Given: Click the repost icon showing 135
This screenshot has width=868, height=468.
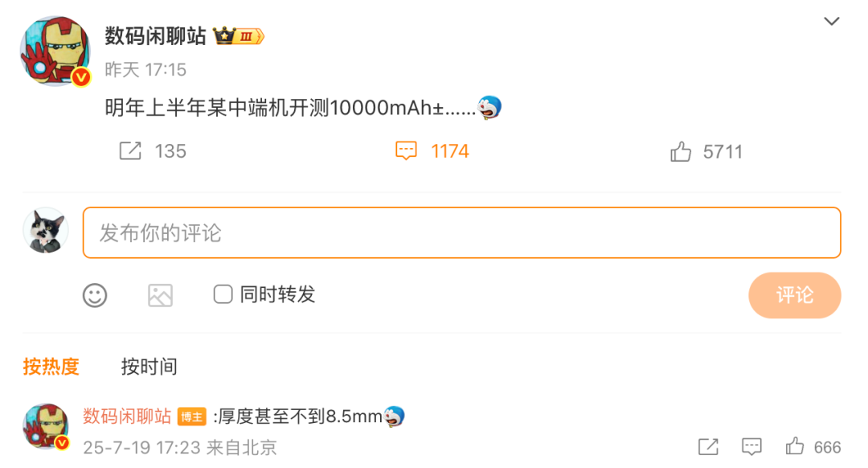Looking at the screenshot, I should coord(131,150).
